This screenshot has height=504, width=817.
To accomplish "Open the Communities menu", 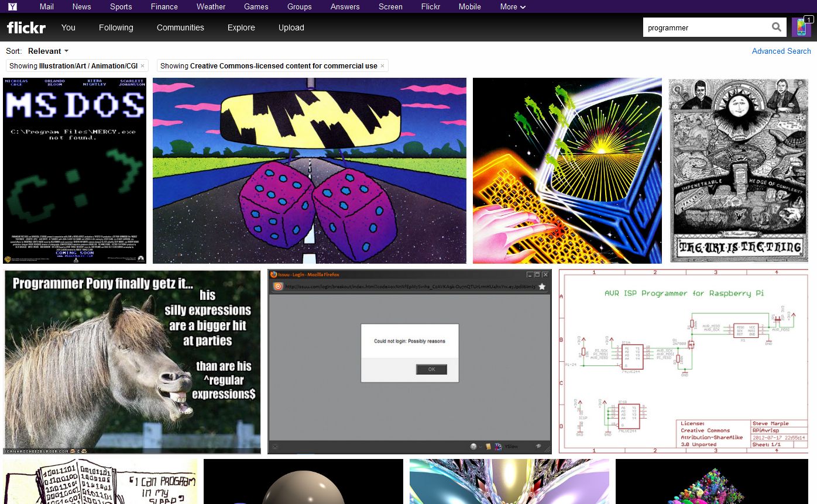I will coord(180,27).
